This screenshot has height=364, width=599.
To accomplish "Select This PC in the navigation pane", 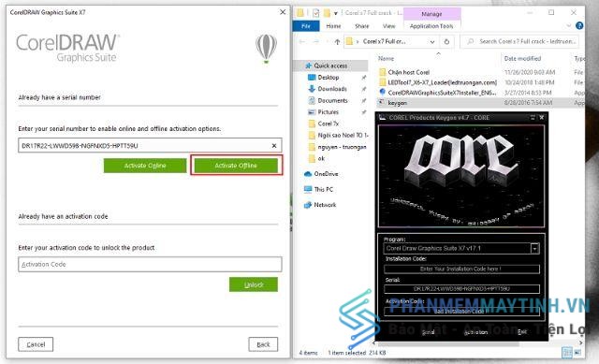I will tap(323, 189).
